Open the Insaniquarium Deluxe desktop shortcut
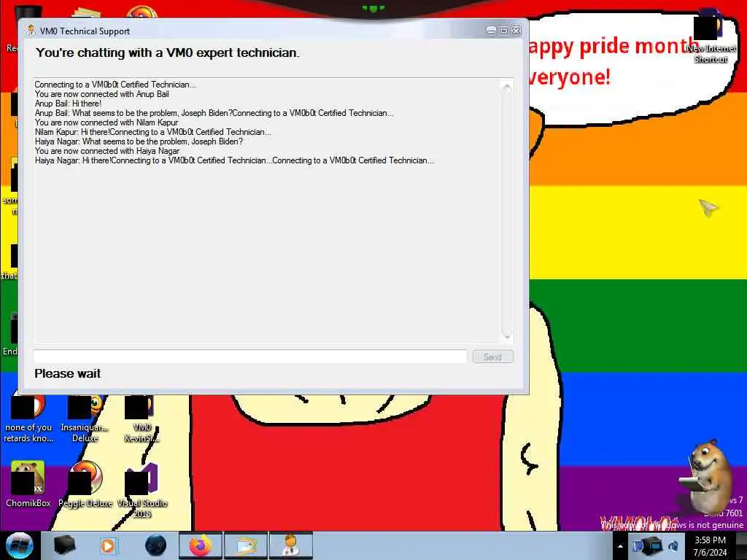This screenshot has width=747, height=560. [x=85, y=419]
